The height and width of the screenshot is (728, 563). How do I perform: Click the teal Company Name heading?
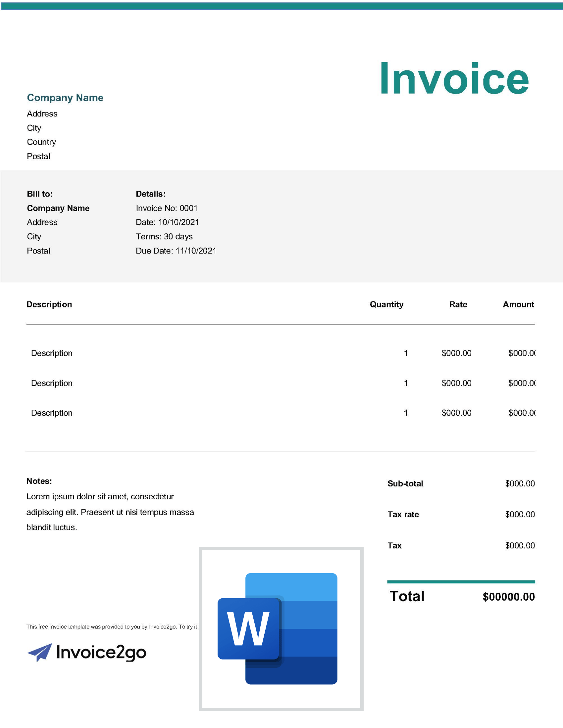(65, 98)
